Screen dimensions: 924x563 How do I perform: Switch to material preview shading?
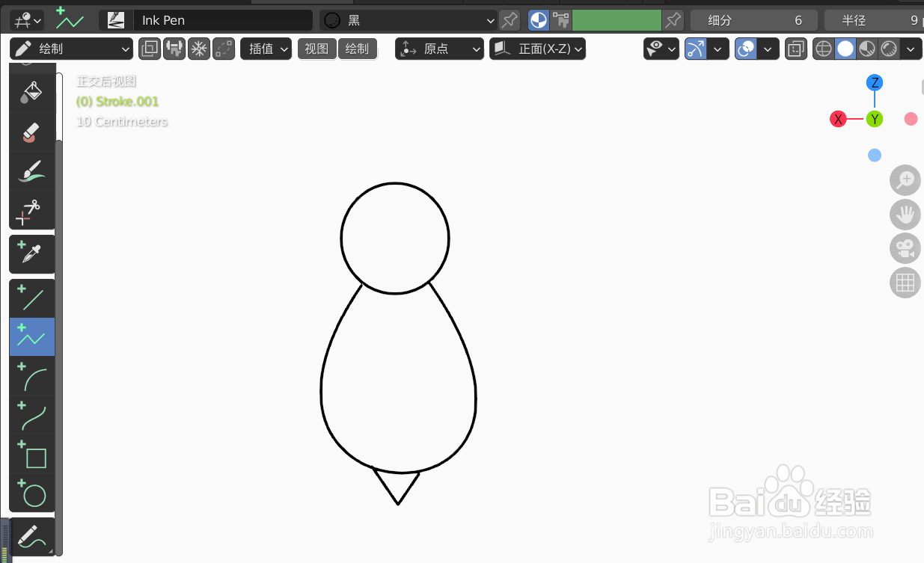(867, 49)
